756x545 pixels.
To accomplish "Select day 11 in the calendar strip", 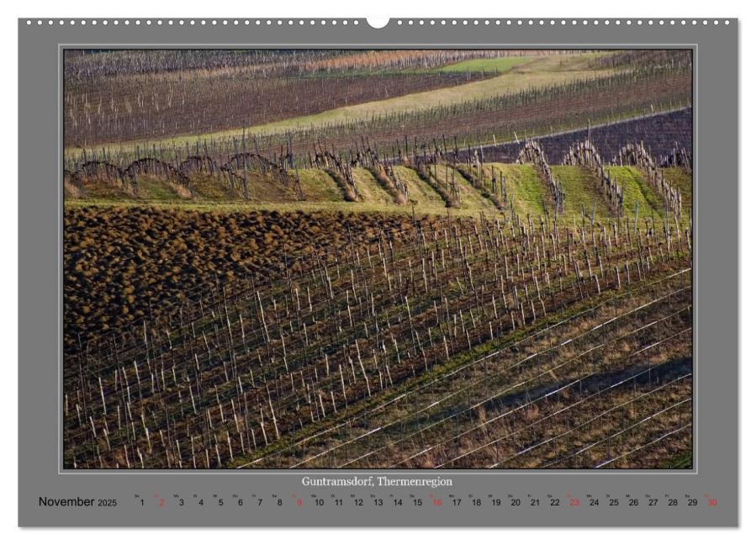I will coord(338,503).
